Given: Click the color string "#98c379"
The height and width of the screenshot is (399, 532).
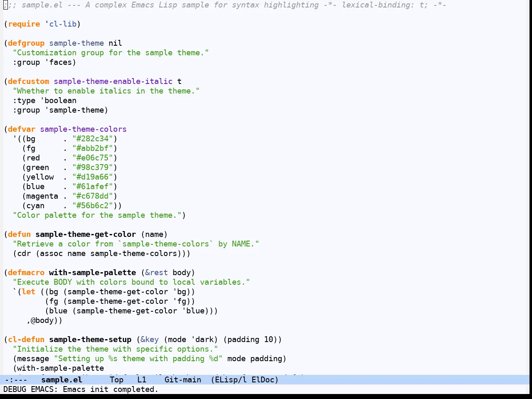Looking at the screenshot, I should pos(93,167).
